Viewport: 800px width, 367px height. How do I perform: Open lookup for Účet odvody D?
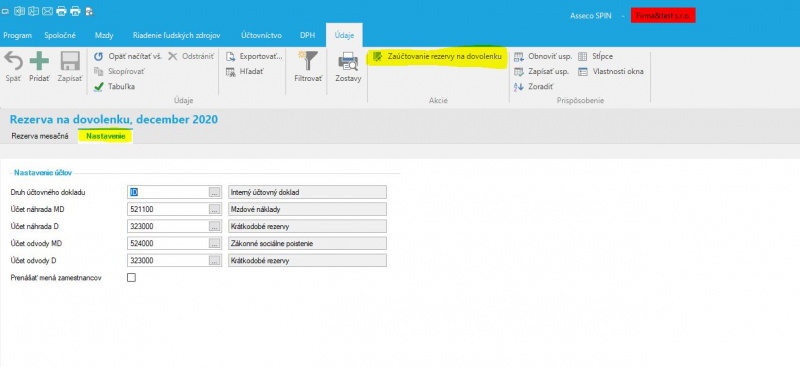click(x=215, y=260)
